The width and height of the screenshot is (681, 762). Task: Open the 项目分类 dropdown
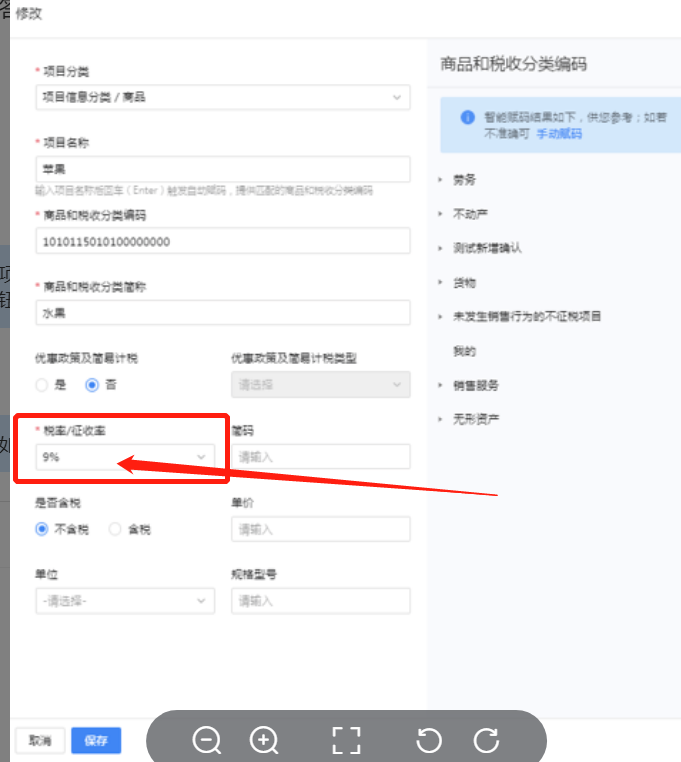point(222,97)
